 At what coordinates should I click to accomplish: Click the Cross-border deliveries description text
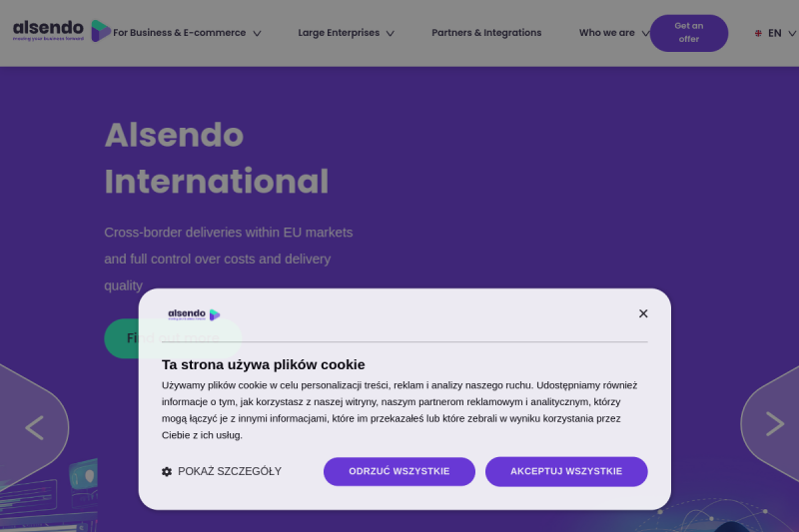pos(229,260)
